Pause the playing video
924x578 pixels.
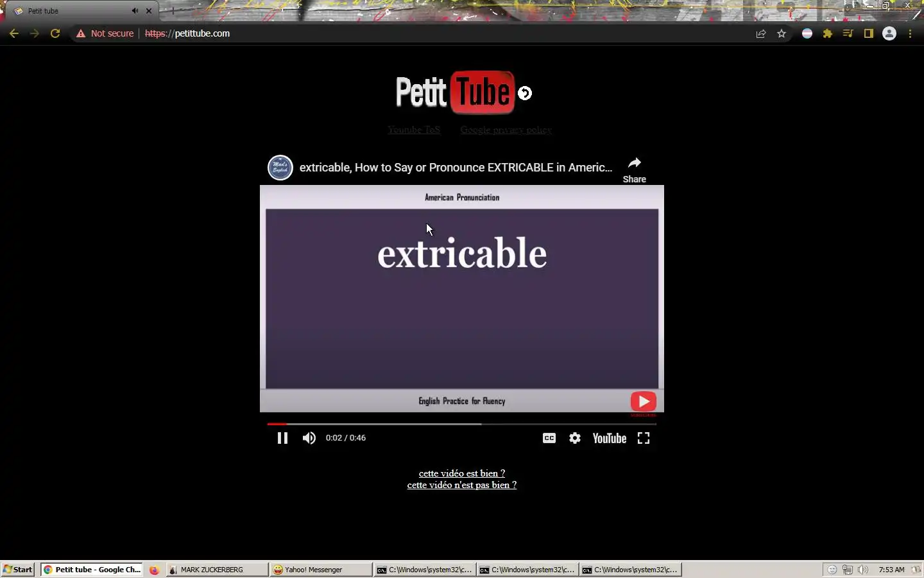tap(282, 438)
